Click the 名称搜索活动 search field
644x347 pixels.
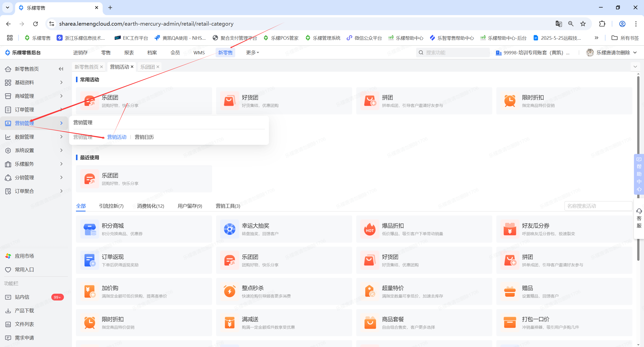[x=598, y=206]
